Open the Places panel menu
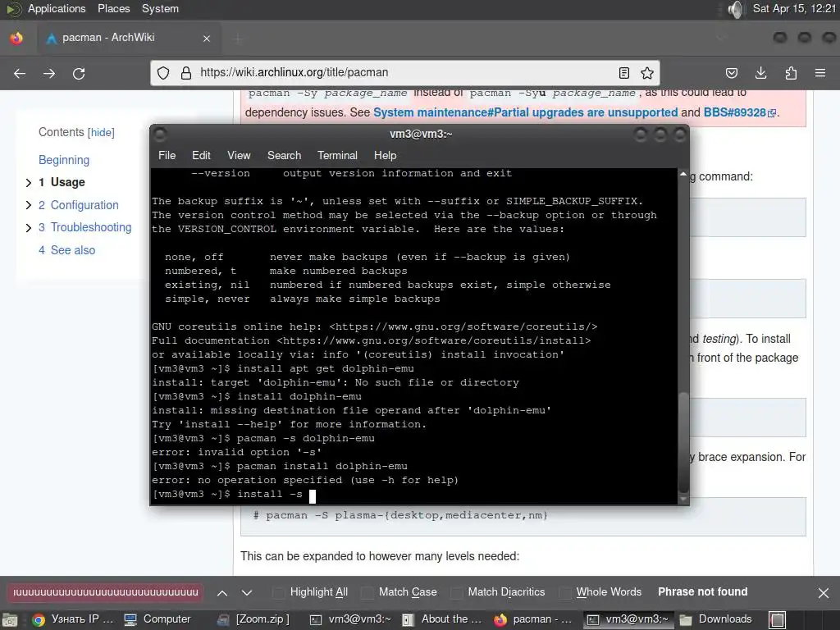840x630 pixels. (113, 8)
